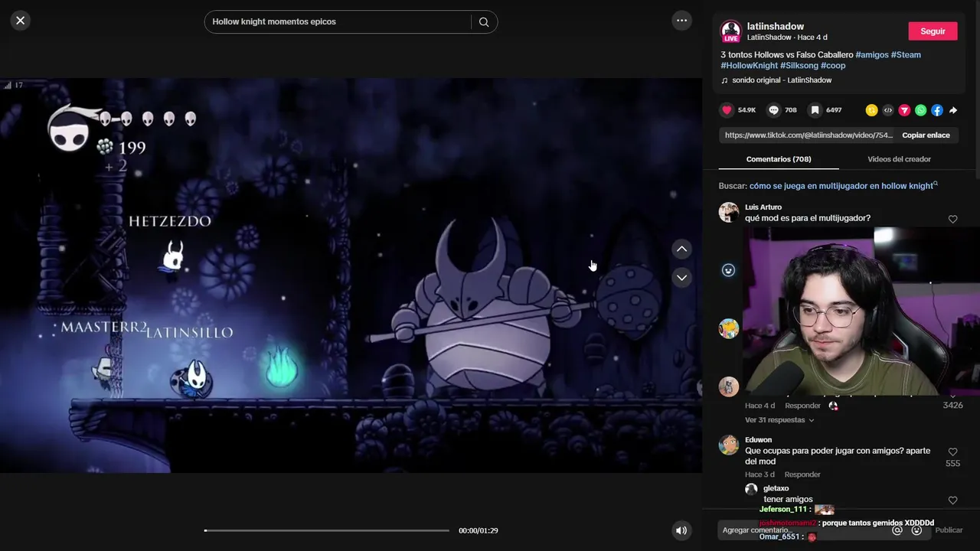
Task: Close the video viewer with X
Action: (x=21, y=21)
